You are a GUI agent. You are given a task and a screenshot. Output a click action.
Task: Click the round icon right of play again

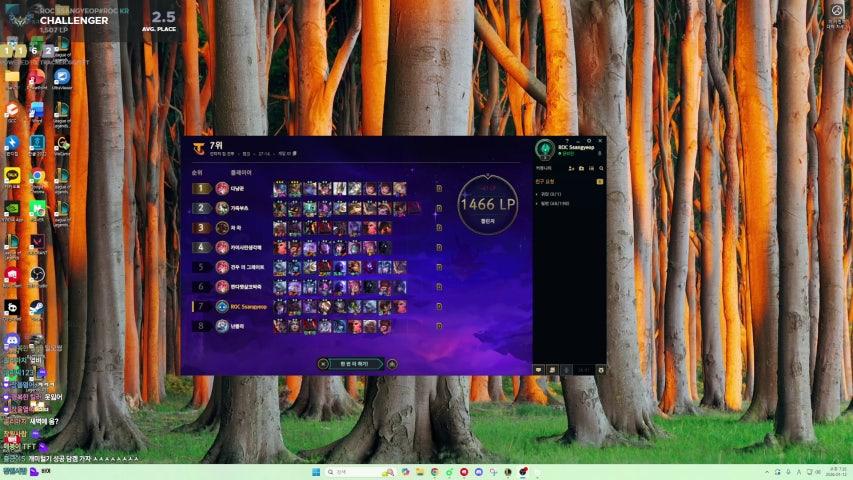pos(392,364)
